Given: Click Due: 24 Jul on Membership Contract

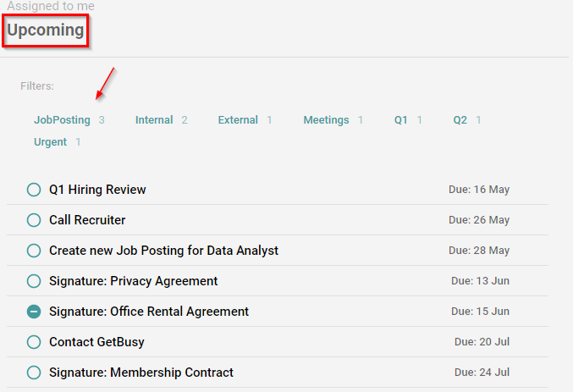Looking at the screenshot, I should click(482, 373).
